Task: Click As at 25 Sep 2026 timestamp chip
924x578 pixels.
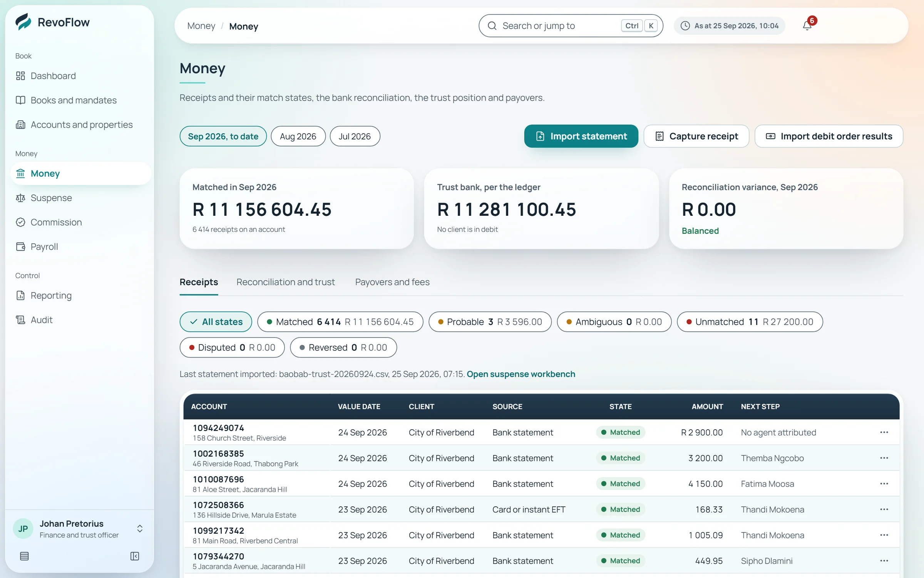Action: pyautogui.click(x=729, y=26)
